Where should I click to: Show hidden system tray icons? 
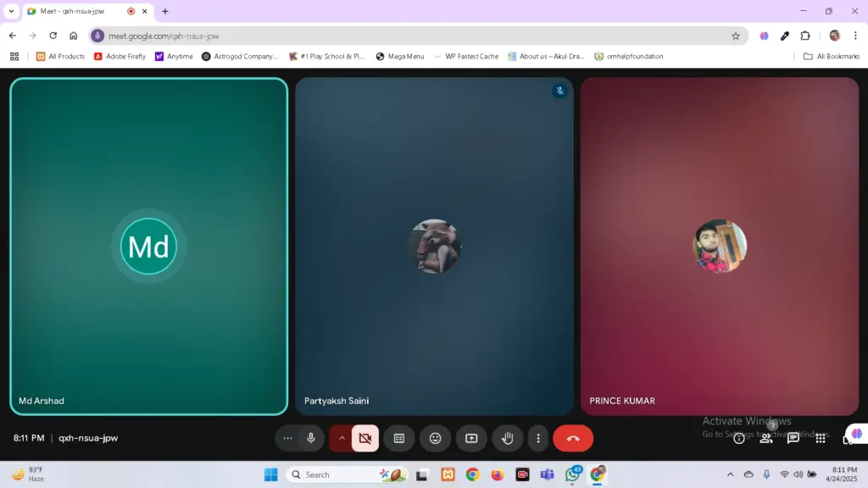(731, 474)
